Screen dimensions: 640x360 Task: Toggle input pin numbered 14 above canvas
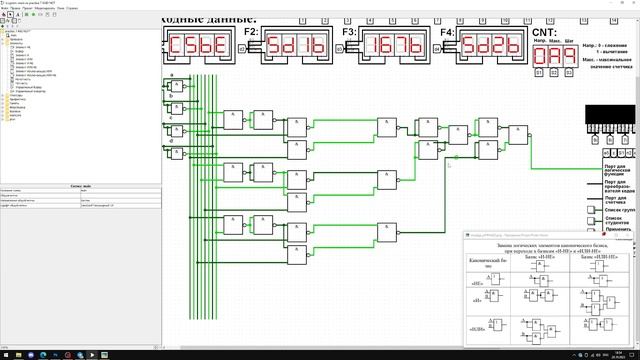[x=614, y=20]
